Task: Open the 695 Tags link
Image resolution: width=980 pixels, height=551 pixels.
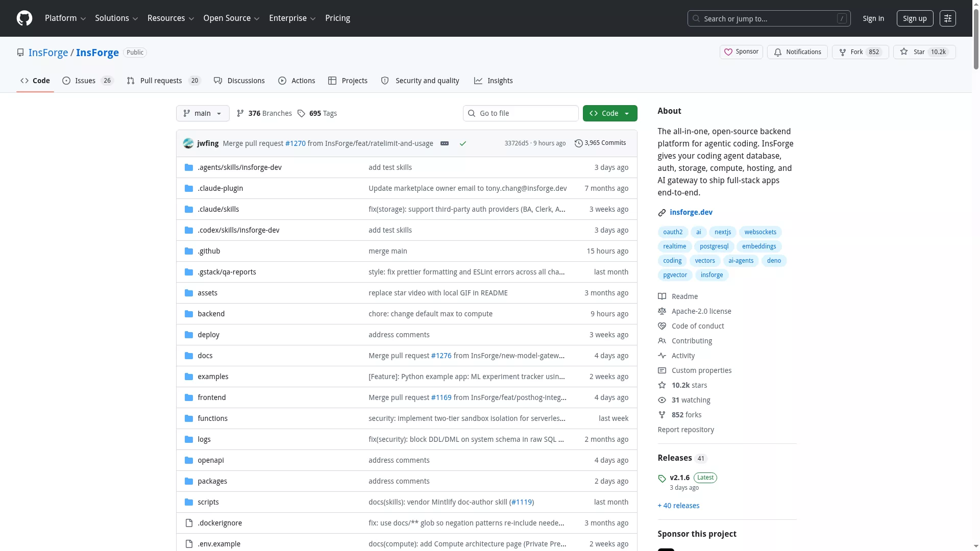Action: [317, 113]
